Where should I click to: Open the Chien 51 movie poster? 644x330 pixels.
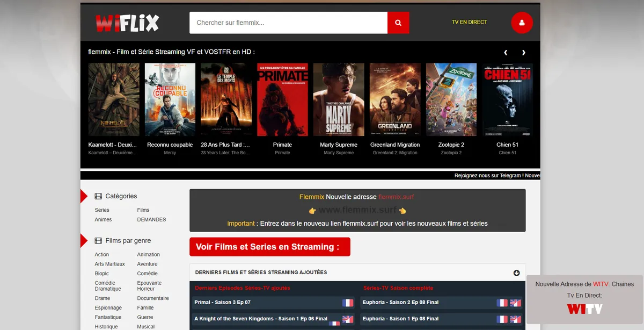point(507,99)
